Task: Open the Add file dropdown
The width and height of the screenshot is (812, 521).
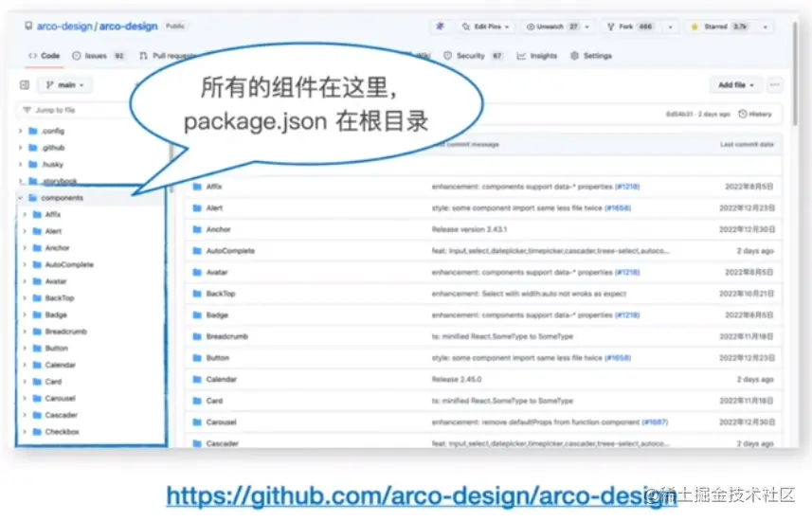Action: (x=735, y=84)
